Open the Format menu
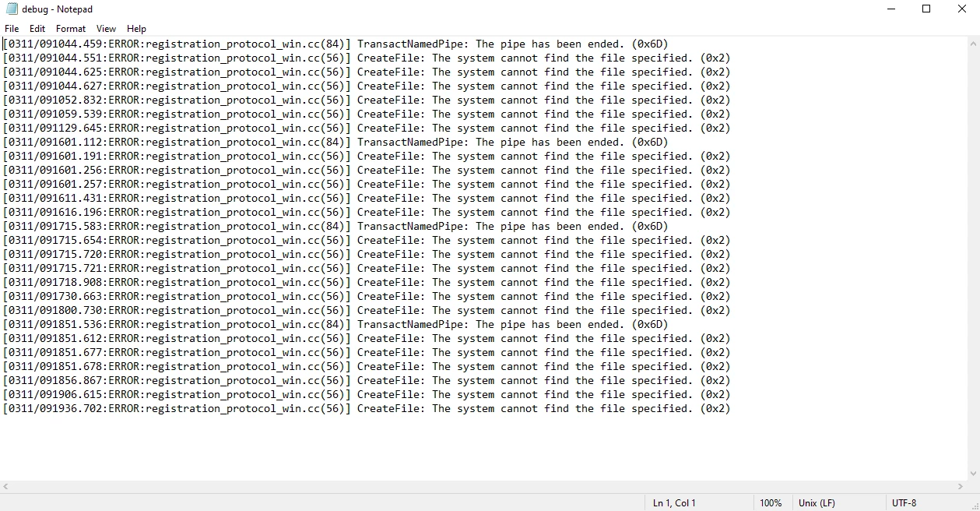 [x=71, y=29]
